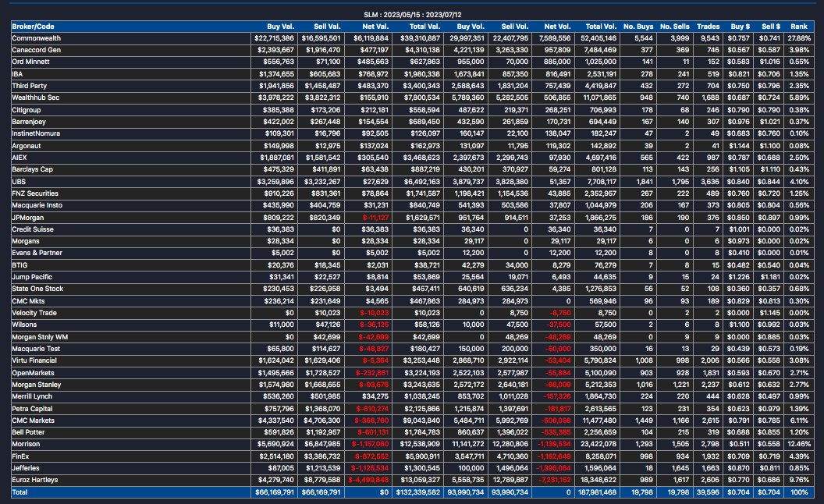The width and height of the screenshot is (824, 504).
Task: Click the Total Vol. column header
Action: (x=601, y=27)
